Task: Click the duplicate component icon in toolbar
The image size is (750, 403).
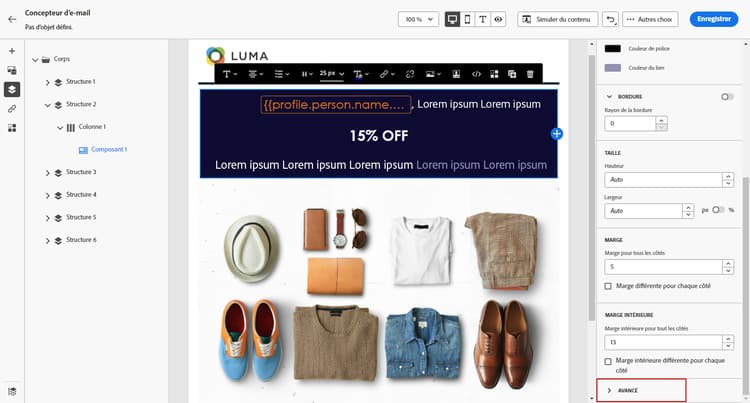Action: click(x=512, y=74)
